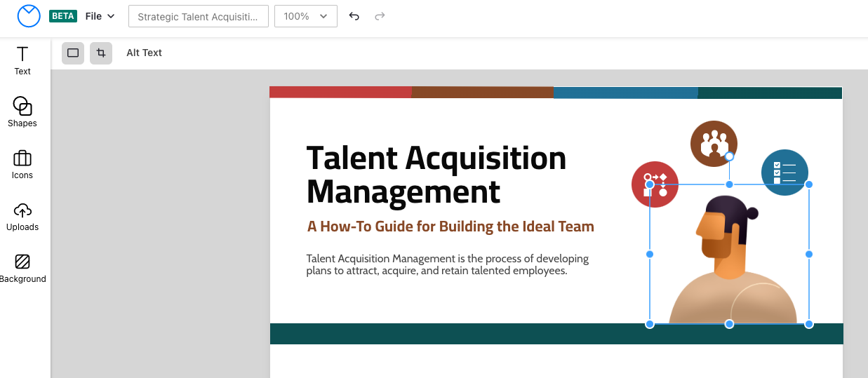Click the Alt Text button
This screenshot has width=868, height=378.
tap(144, 53)
